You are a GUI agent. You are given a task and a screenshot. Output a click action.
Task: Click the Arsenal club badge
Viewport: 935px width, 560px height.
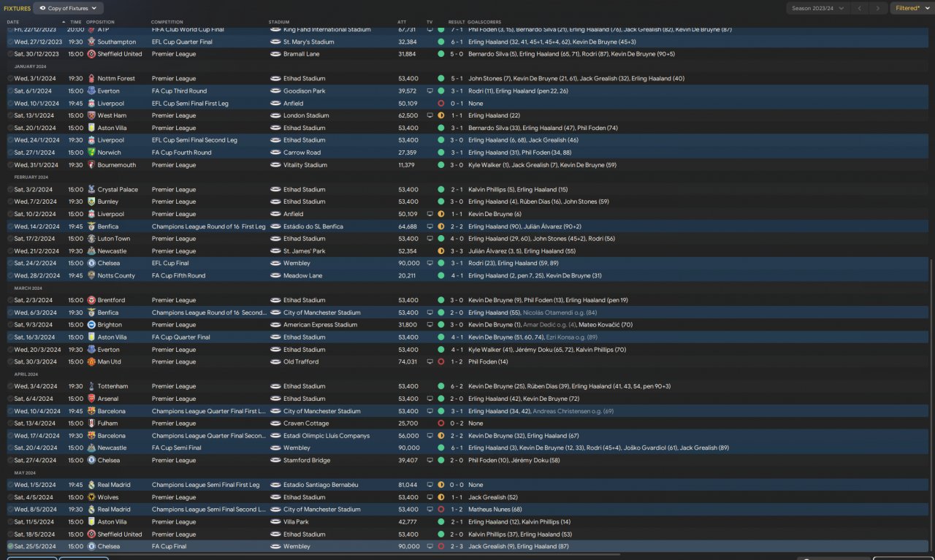91,399
